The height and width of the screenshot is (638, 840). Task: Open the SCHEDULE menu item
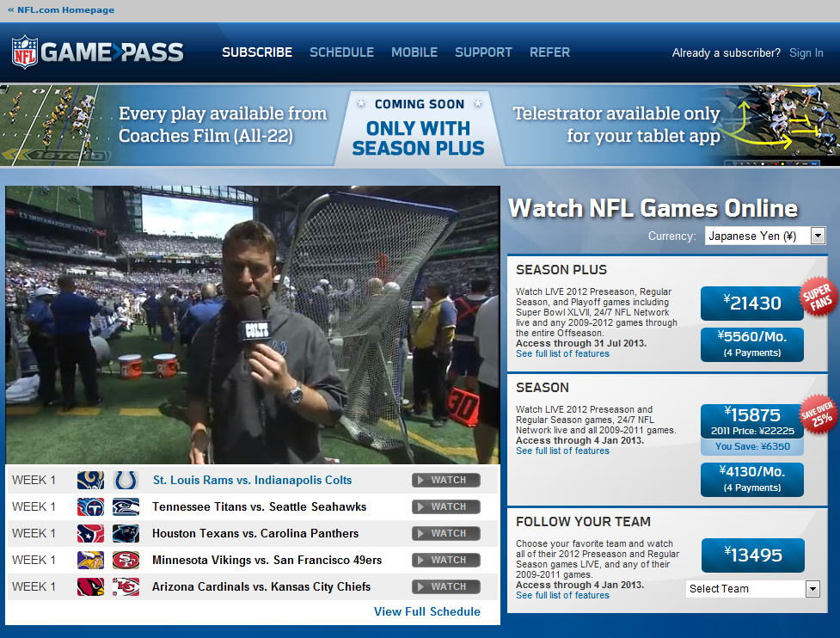click(342, 52)
